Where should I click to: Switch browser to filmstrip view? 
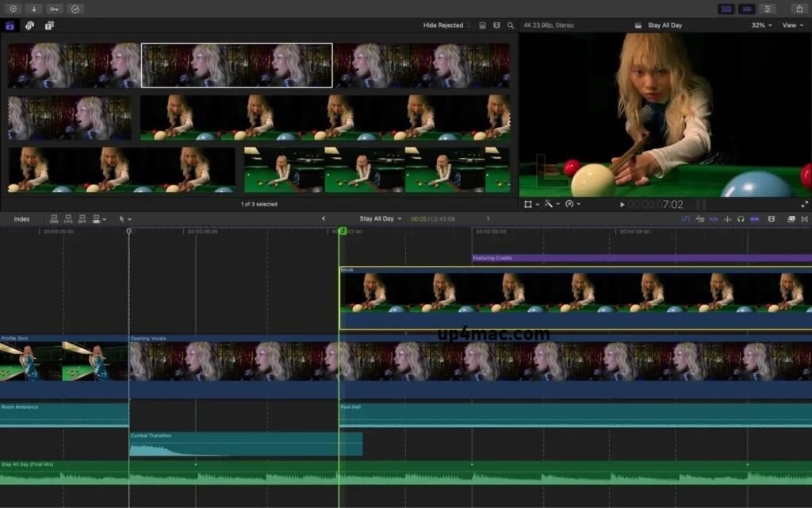point(481,25)
